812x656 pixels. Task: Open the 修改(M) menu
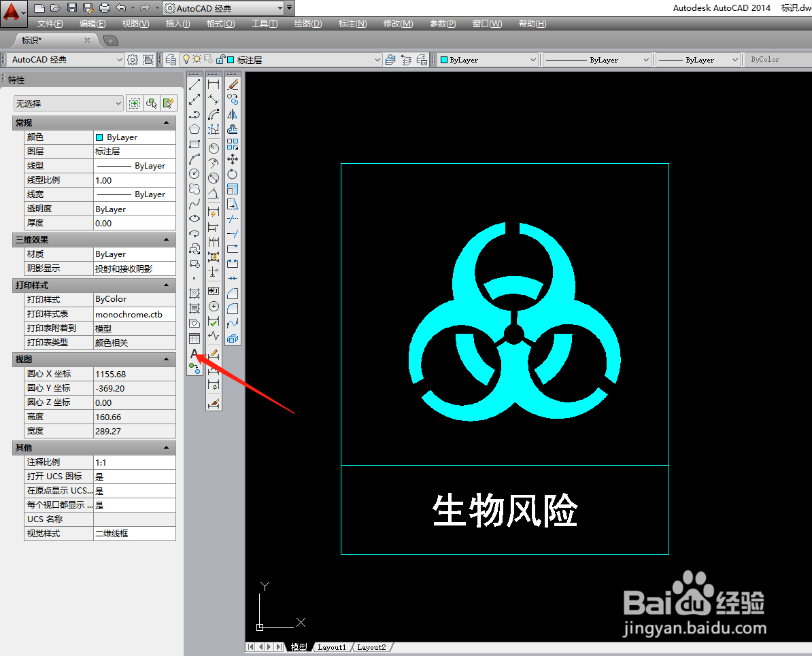399,24
